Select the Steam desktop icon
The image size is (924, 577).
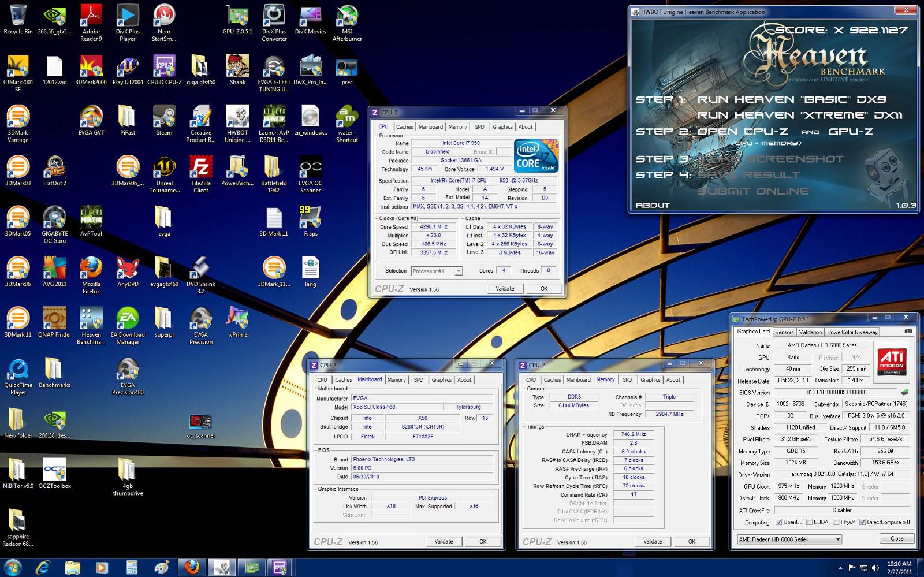click(164, 121)
